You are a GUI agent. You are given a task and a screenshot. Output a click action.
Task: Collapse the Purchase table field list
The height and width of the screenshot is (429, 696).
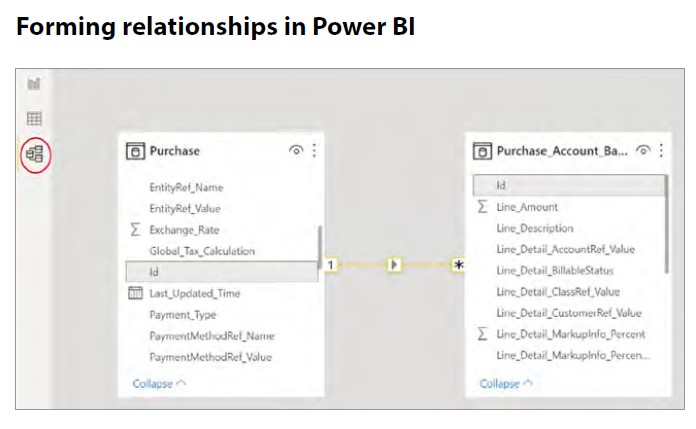point(159,383)
